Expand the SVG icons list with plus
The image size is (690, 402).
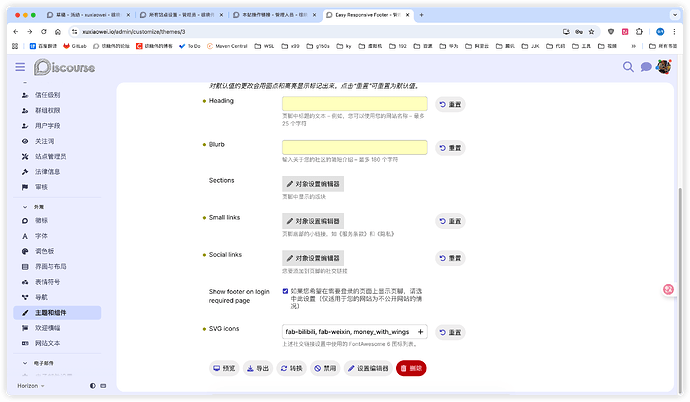pos(420,332)
